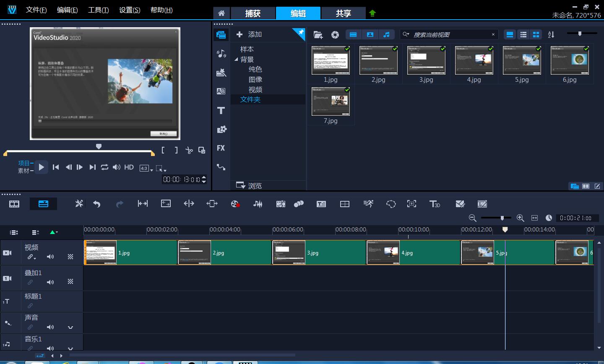Open the 编辑(E) menu
Image resolution: width=604 pixels, height=364 pixels.
pos(67,10)
